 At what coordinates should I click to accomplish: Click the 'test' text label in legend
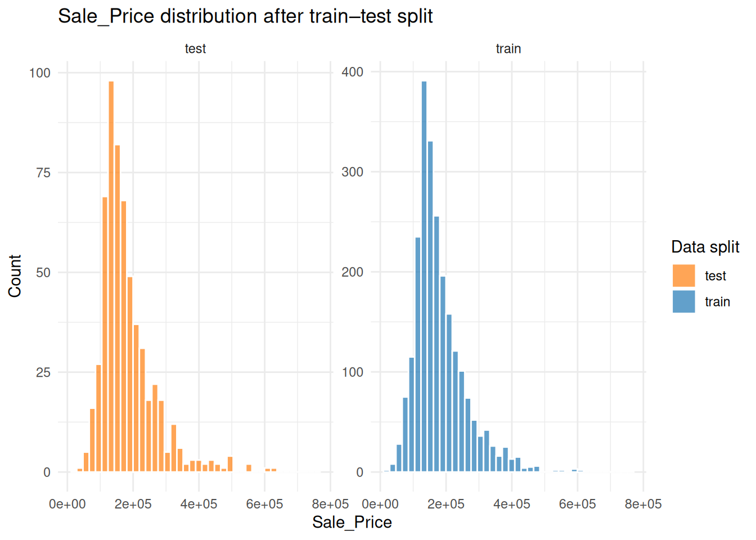click(x=715, y=276)
